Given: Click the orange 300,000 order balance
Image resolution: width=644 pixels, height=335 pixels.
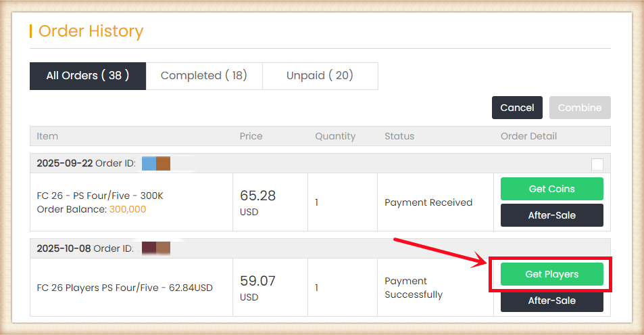Looking at the screenshot, I should 128,209.
